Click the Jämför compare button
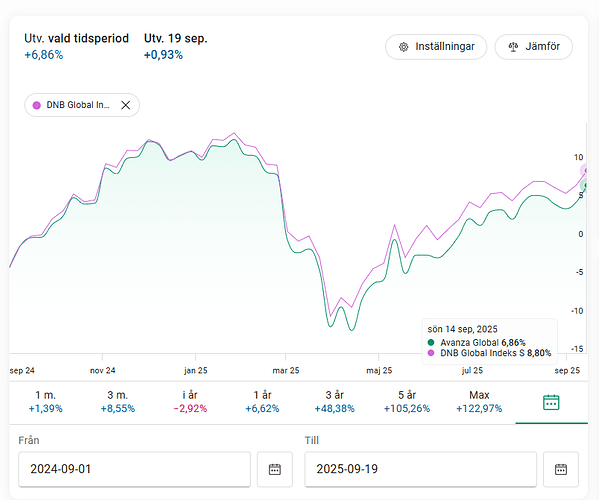This screenshot has height=500, width=599. pyautogui.click(x=534, y=47)
